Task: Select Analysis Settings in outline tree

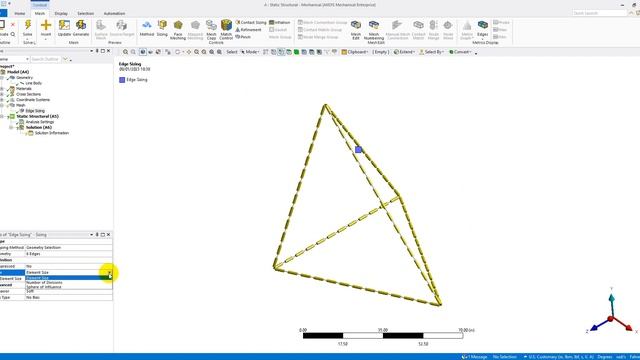Action: [x=40, y=122]
